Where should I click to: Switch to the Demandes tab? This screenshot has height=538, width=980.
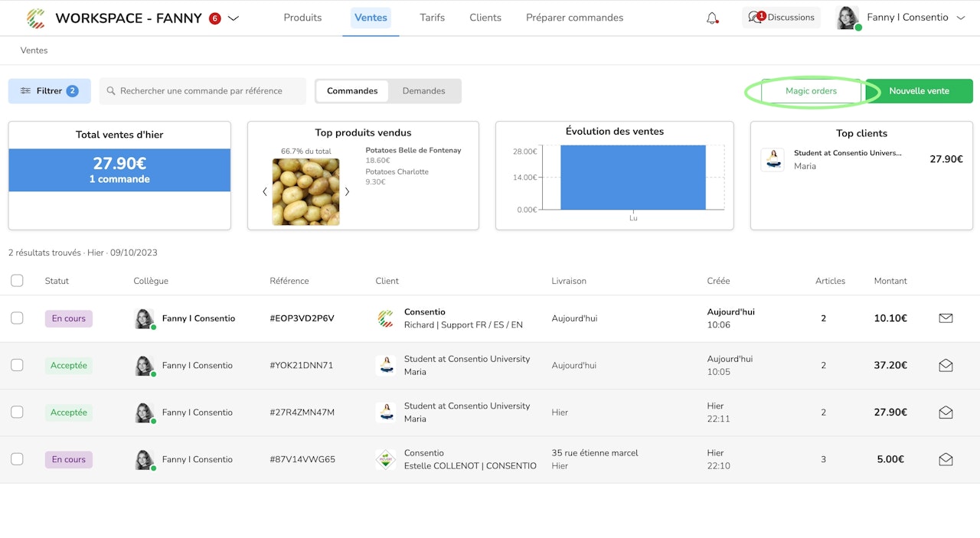tap(423, 91)
